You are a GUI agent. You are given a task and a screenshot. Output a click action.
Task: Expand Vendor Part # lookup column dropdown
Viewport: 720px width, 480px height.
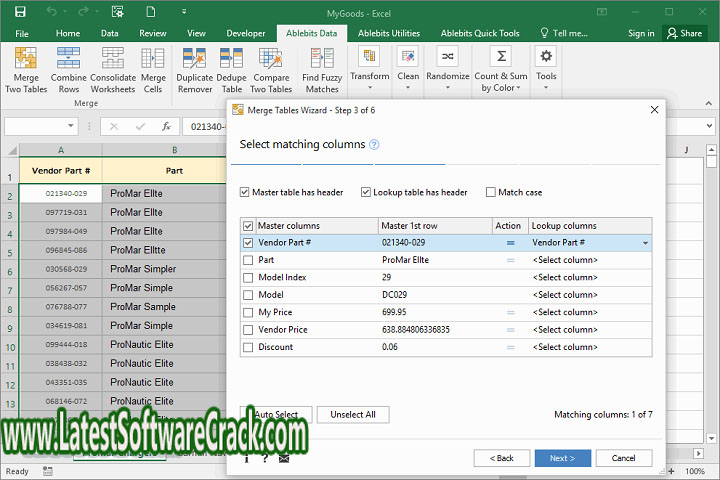[644, 243]
